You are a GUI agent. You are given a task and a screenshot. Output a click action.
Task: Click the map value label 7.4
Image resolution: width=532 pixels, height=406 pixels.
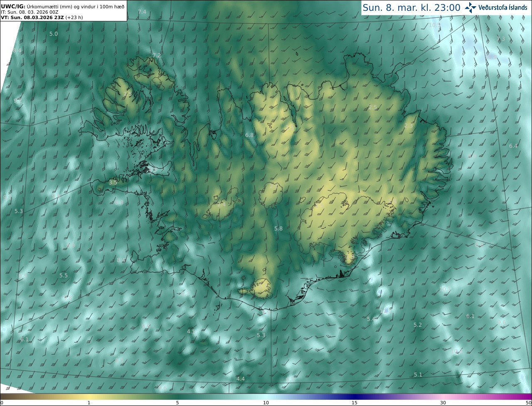click(x=142, y=12)
